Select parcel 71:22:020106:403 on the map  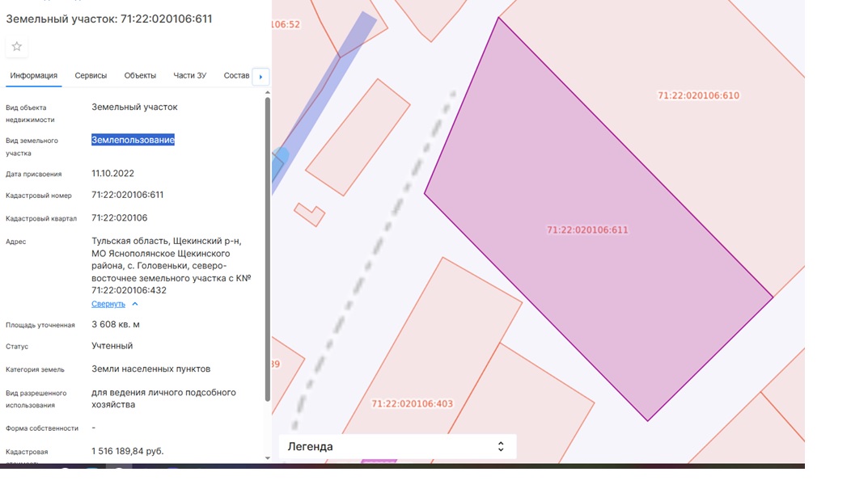click(x=412, y=404)
